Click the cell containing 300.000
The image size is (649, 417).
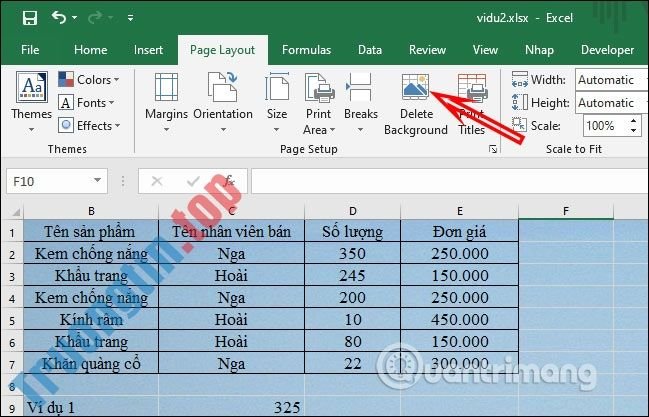(459, 363)
